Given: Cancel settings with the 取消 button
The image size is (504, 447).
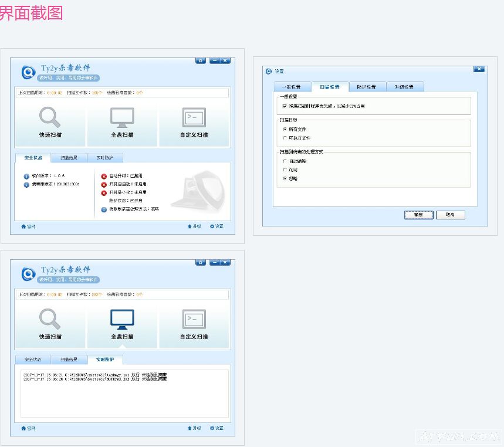Looking at the screenshot, I should click(x=451, y=215).
